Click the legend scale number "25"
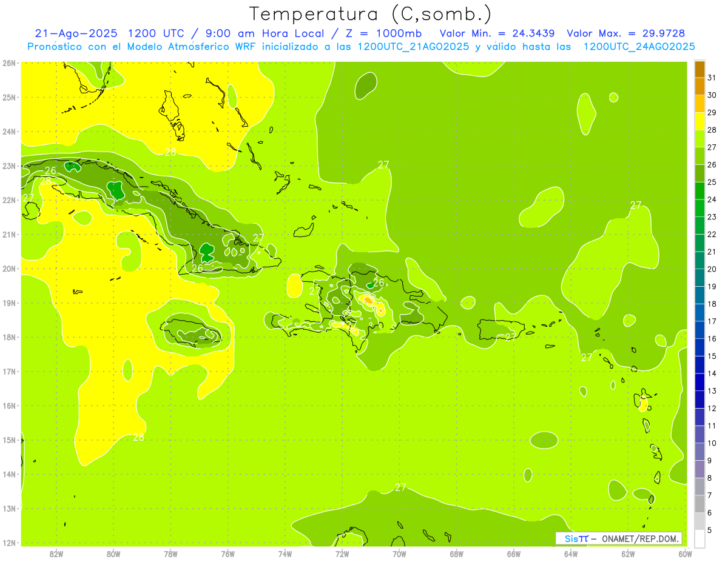 point(712,182)
